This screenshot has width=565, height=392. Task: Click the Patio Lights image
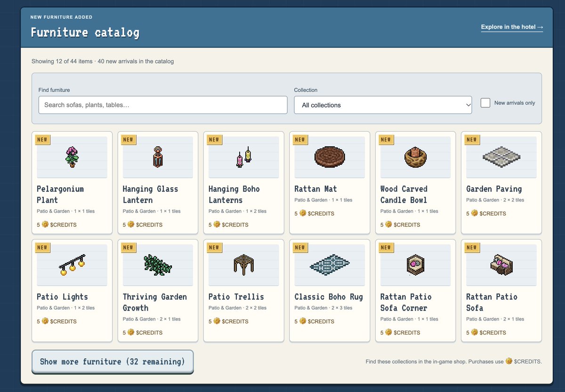pos(72,264)
